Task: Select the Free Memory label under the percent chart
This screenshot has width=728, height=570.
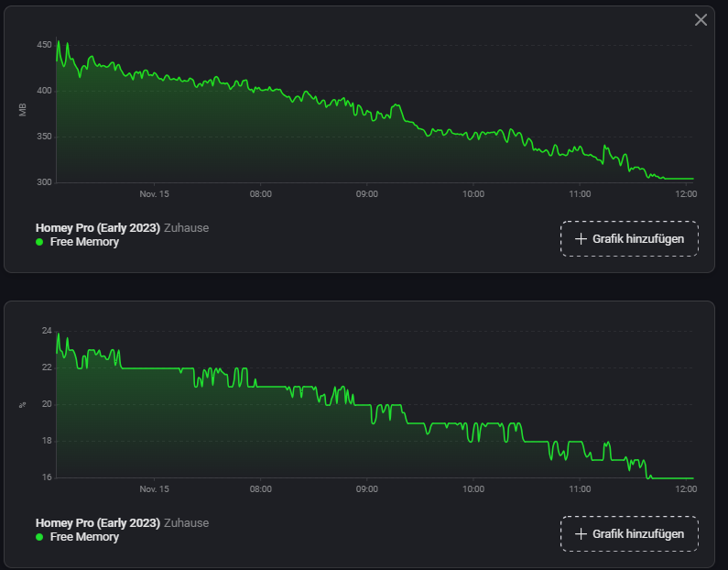Action: coord(84,537)
